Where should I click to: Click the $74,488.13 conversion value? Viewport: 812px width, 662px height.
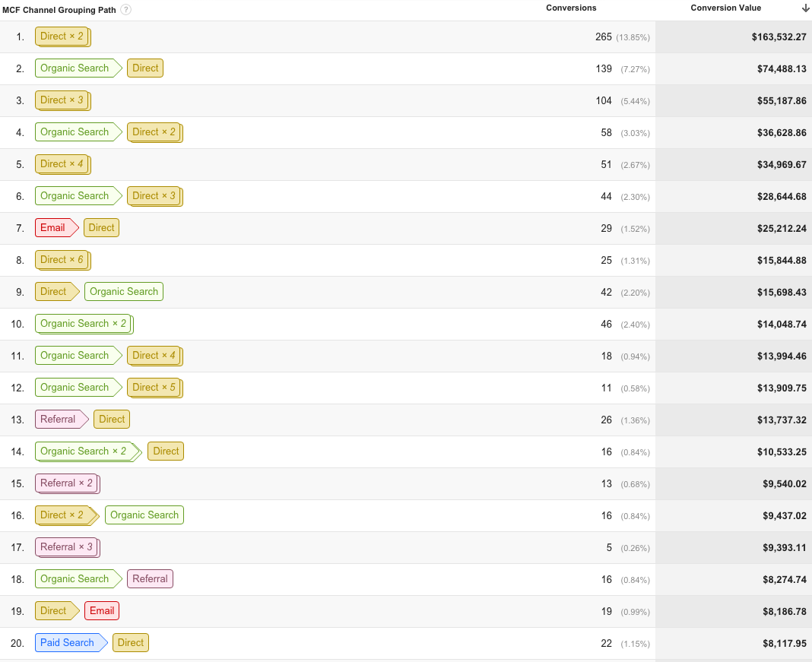click(x=782, y=69)
